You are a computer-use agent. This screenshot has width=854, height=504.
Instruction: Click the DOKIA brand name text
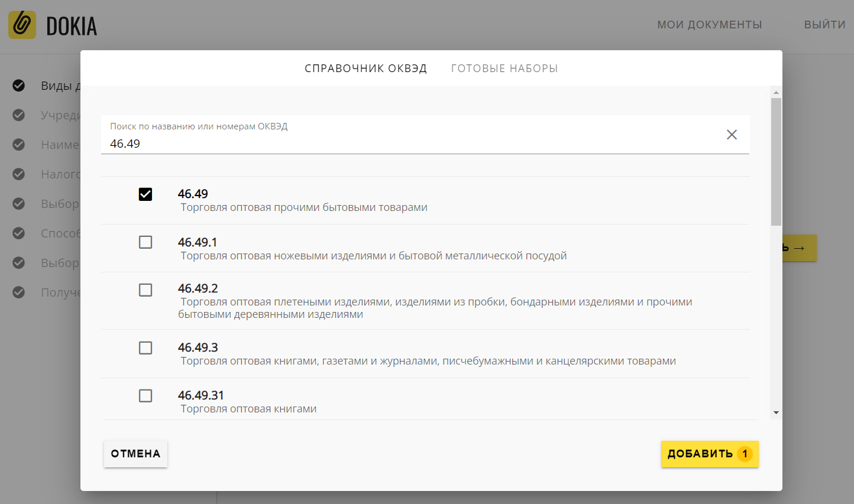pos(72,26)
